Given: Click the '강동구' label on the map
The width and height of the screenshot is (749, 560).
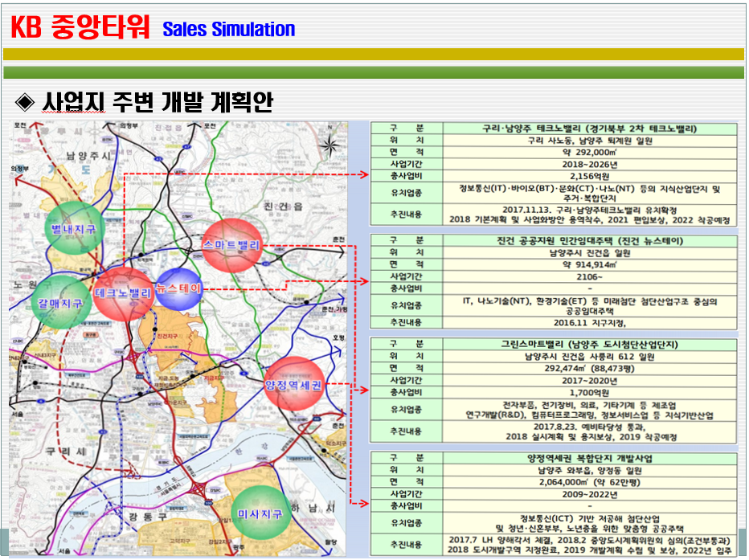Looking at the screenshot, I should (x=148, y=516).
